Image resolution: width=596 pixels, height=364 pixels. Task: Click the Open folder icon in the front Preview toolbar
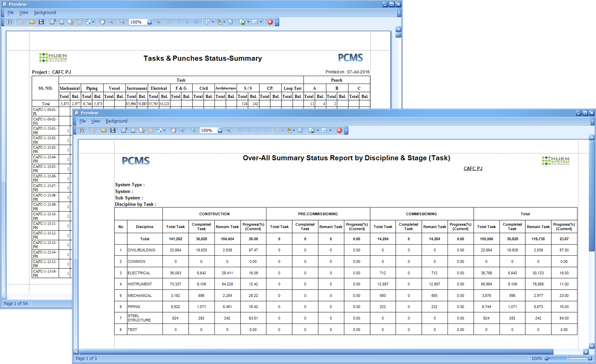click(x=104, y=131)
